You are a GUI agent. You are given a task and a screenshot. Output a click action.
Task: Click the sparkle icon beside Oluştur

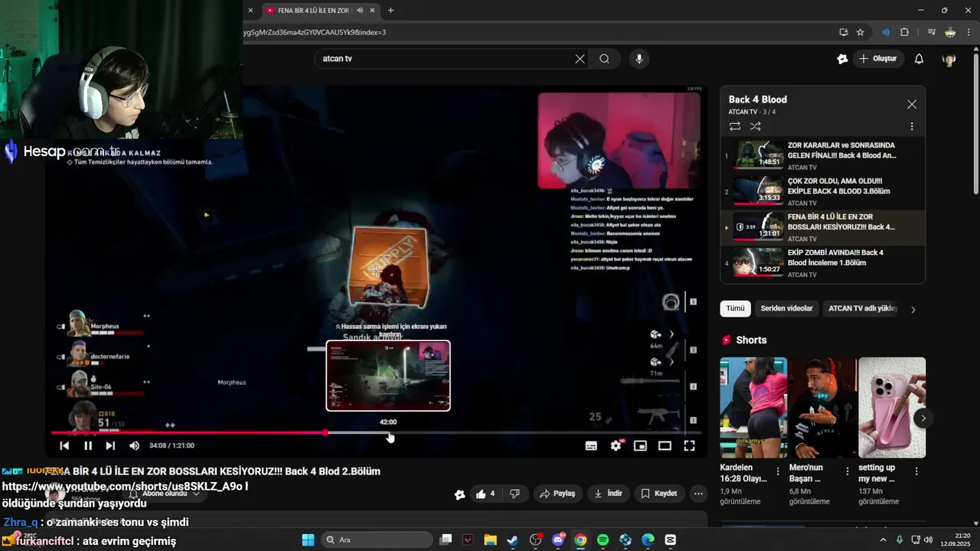pos(842,59)
